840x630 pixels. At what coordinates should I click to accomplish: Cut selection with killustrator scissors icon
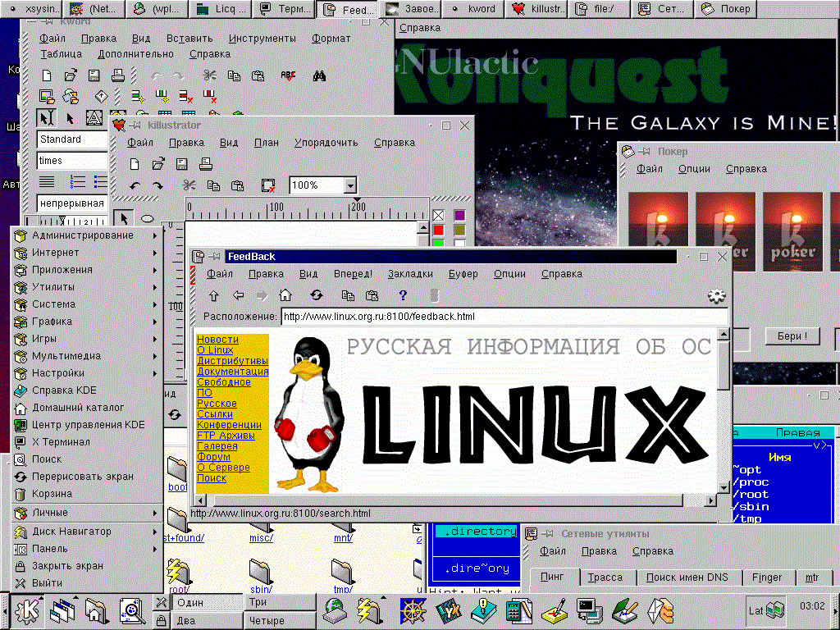(189, 185)
